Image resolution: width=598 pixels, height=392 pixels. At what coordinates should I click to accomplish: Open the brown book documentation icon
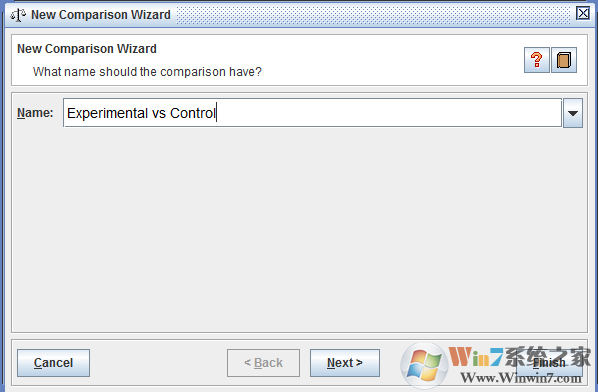[x=564, y=60]
